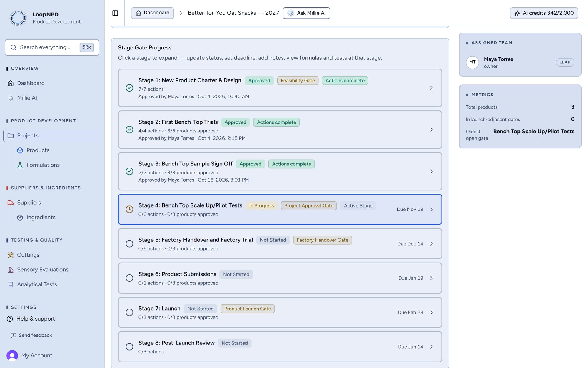Expand Stage 2 First Bench-Top Trials chevron
Screen dimensions: 588x368
(x=432, y=130)
